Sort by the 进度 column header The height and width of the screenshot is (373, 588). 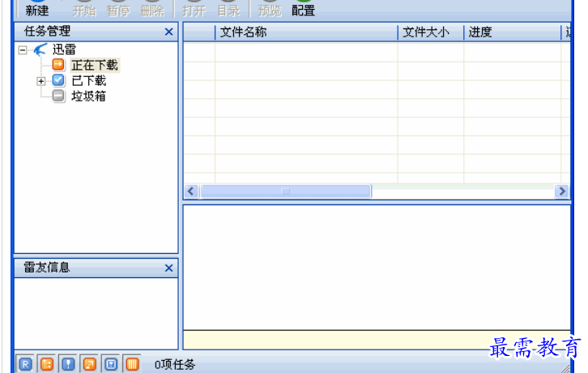point(512,32)
